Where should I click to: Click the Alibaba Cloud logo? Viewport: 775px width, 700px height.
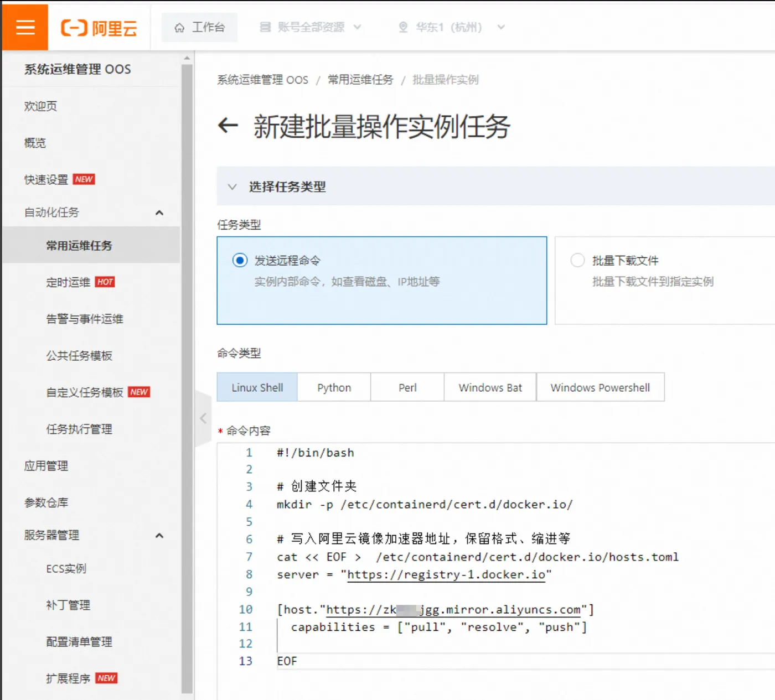point(99,28)
